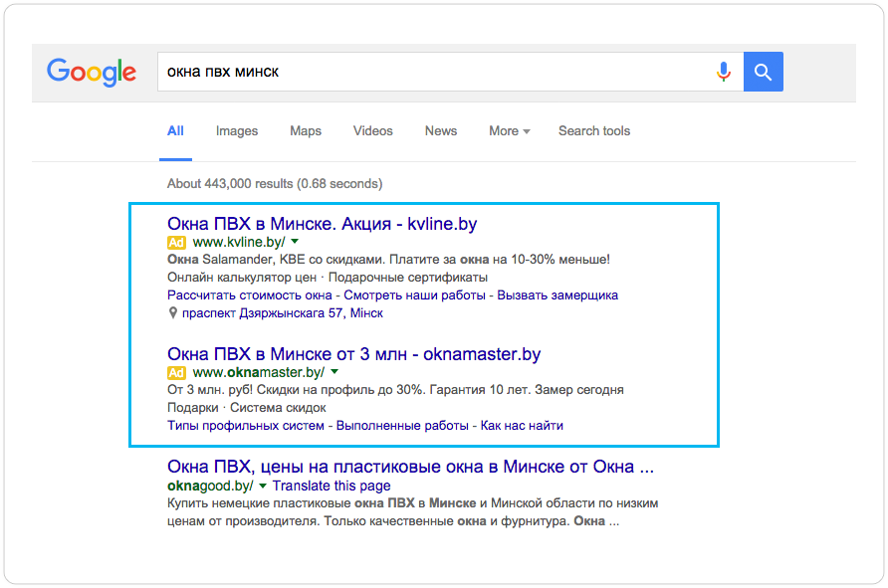
Task: Click the Ad badge beside www.kvline.by
Action: [x=176, y=242]
